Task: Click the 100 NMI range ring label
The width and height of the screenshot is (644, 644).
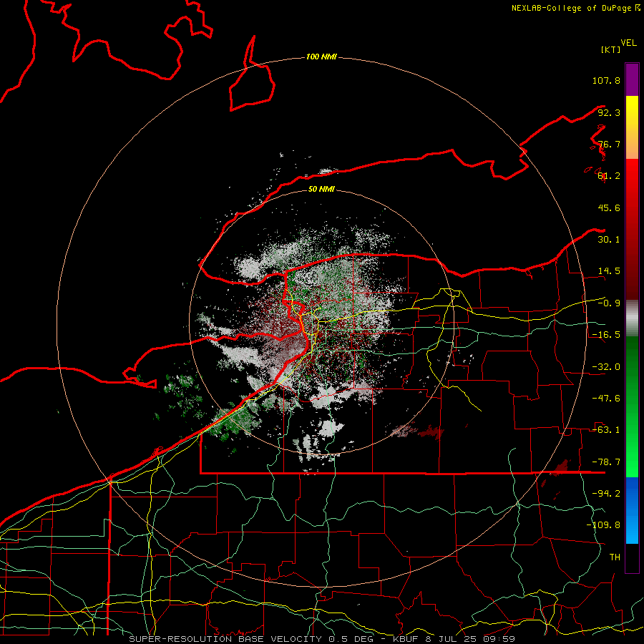Action: [x=321, y=57]
